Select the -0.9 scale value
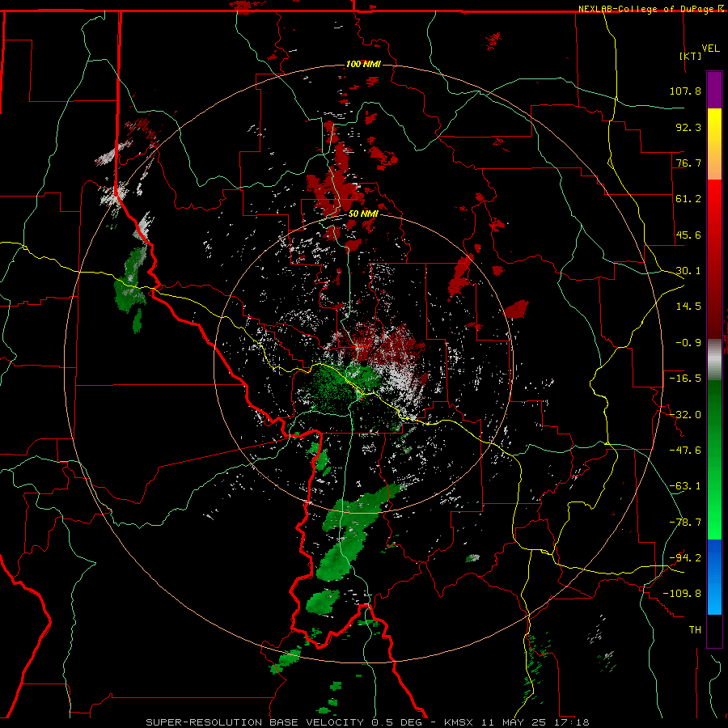The width and height of the screenshot is (728, 728). click(688, 343)
